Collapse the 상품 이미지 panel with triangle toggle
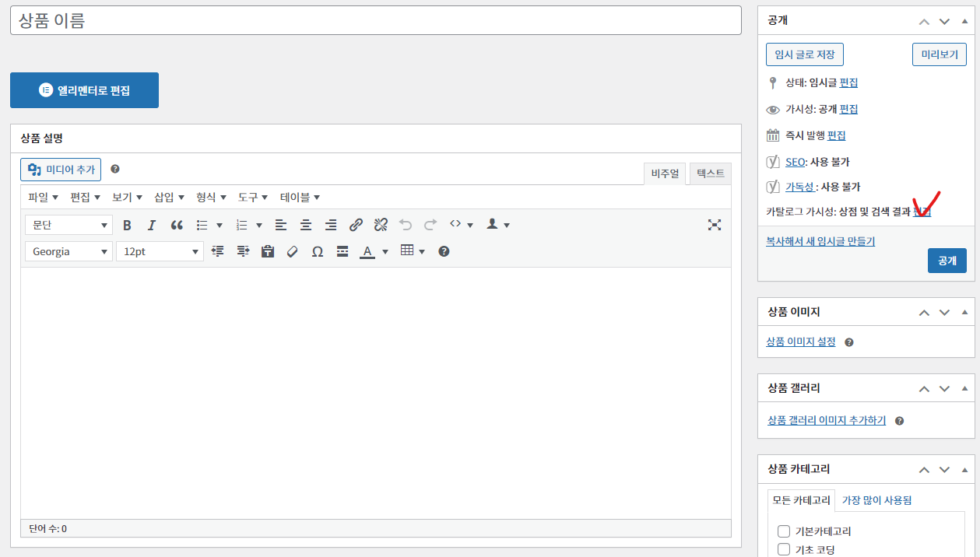Image resolution: width=980 pixels, height=557 pixels. (965, 312)
